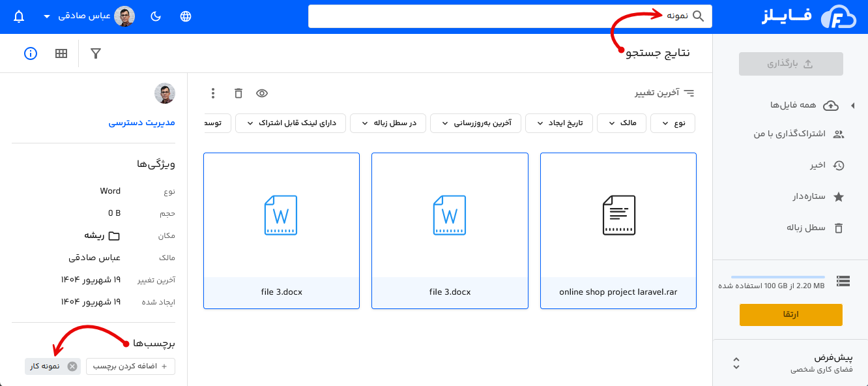
Task: Click the ارتقا (Upgrade) button
Action: point(790,314)
